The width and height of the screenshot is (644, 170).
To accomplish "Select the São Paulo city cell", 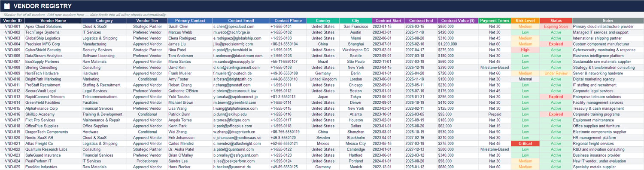I will point(355,62).
